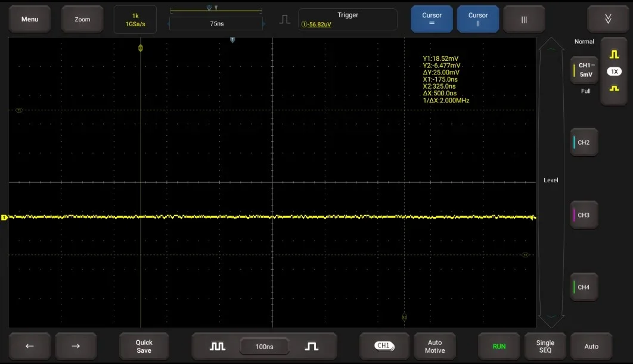Screen dimensions: 633x364
Task: Select the X2 cursor marker
Action: [404, 317]
